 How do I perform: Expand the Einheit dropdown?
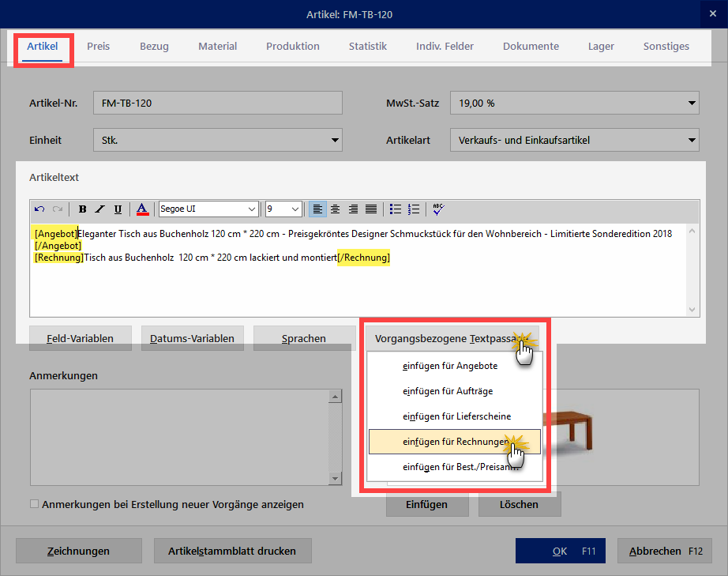(335, 141)
